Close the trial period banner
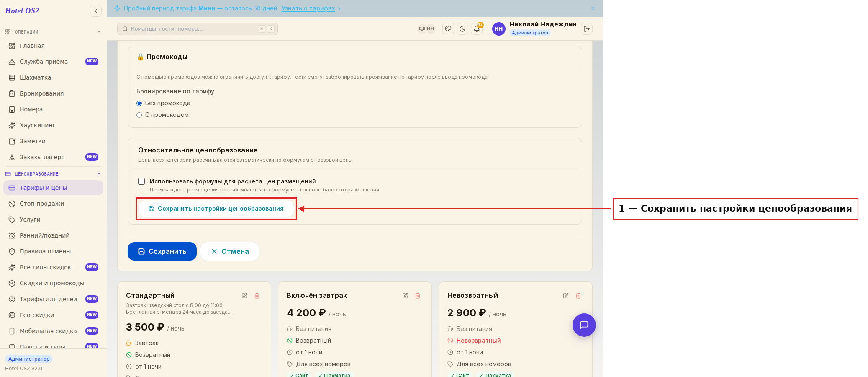The image size is (868, 377). [593, 8]
